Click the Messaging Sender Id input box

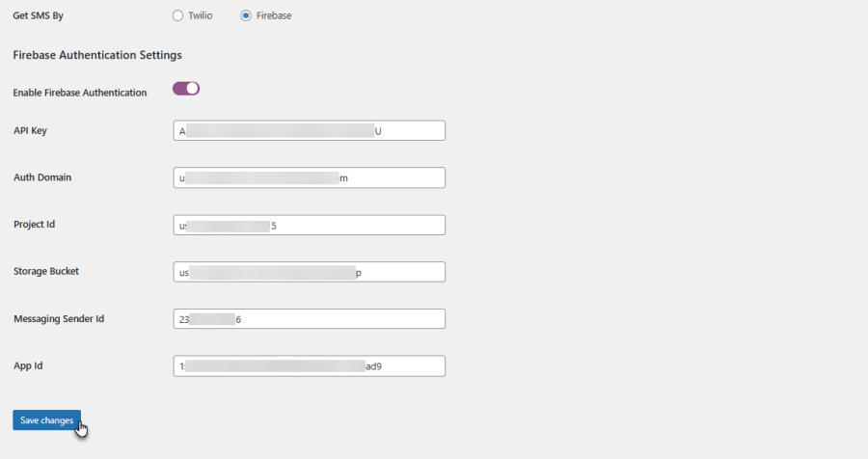[x=309, y=318]
